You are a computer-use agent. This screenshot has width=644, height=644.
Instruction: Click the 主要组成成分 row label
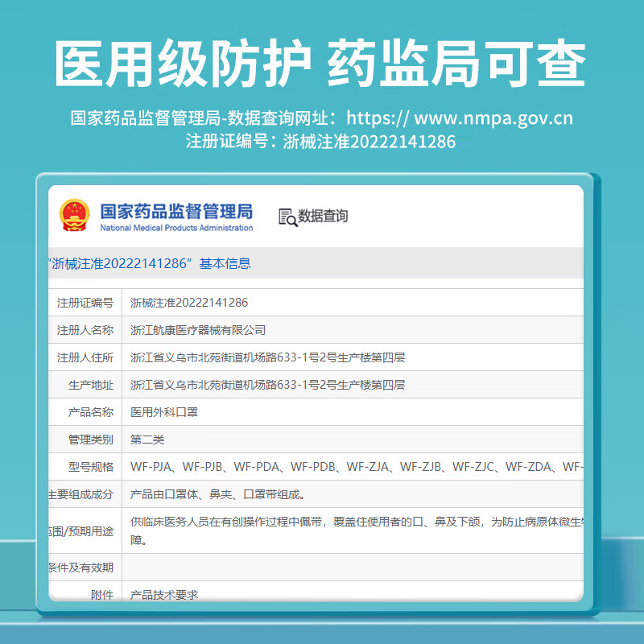point(81,494)
